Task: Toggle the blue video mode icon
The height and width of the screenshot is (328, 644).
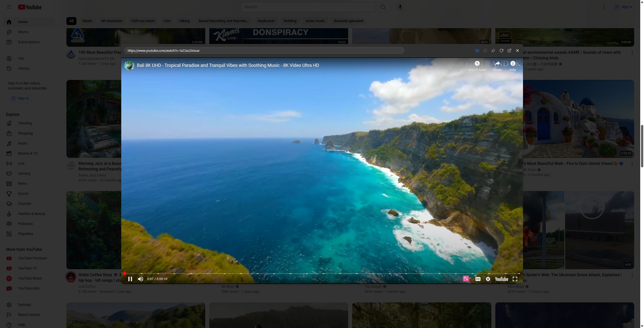Action: tap(477, 51)
